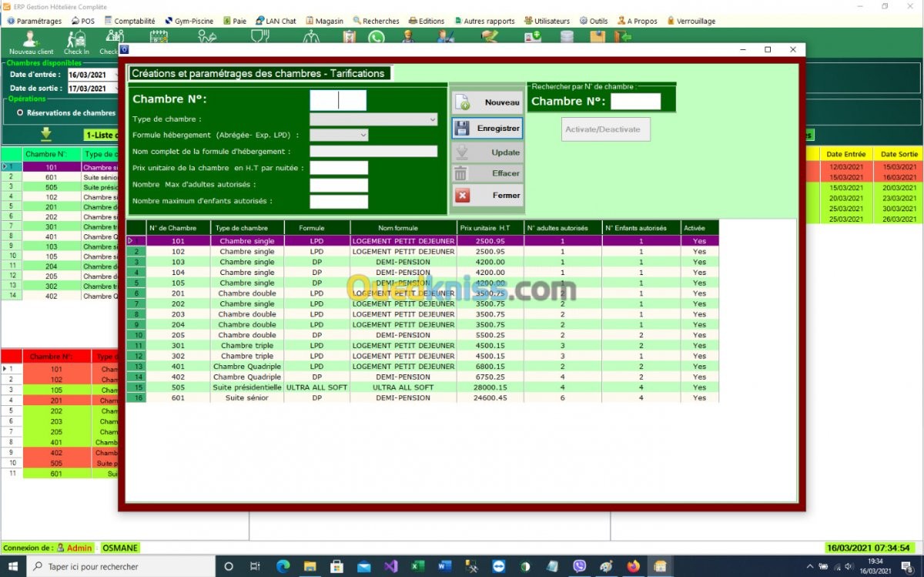Open the Gym-Piscine menu
Viewport: 924px width, 577px height.
point(189,21)
